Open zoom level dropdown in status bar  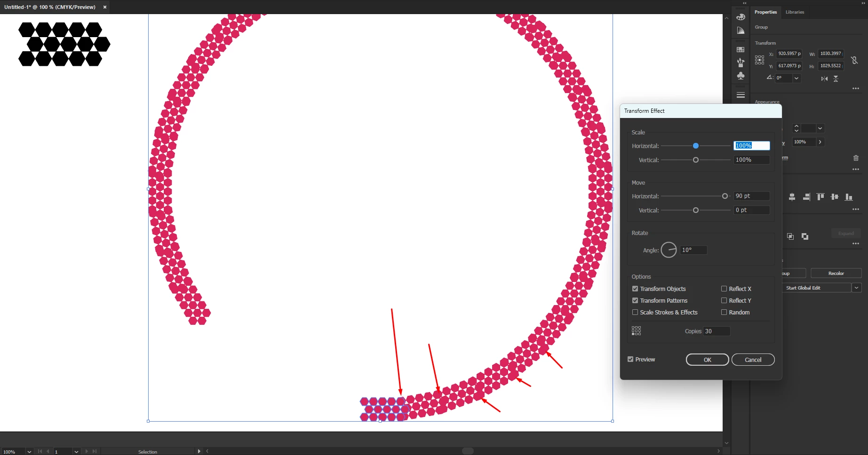click(29, 452)
